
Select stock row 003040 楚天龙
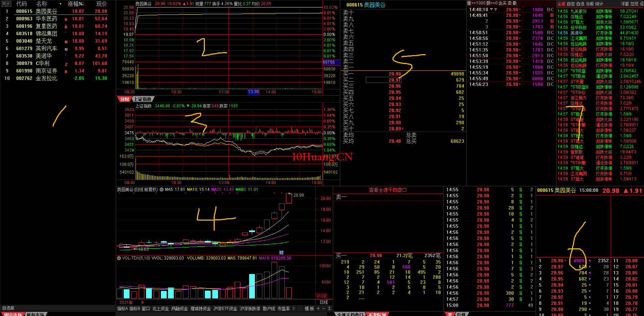point(57,41)
